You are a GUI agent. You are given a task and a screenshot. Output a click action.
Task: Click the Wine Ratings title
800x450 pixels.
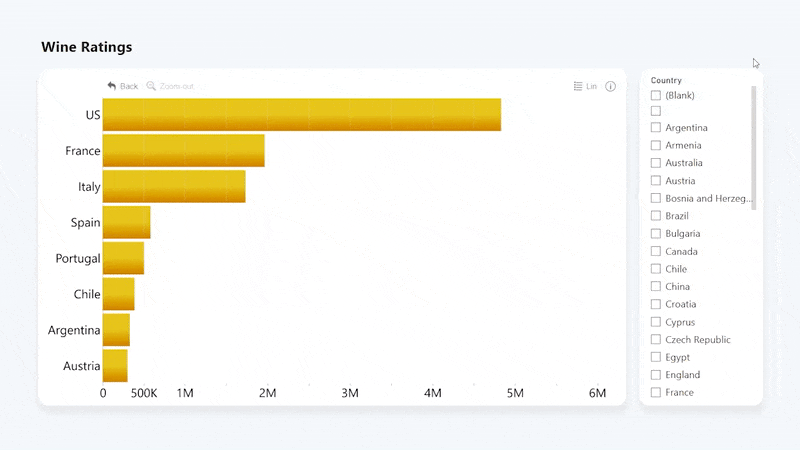click(86, 47)
